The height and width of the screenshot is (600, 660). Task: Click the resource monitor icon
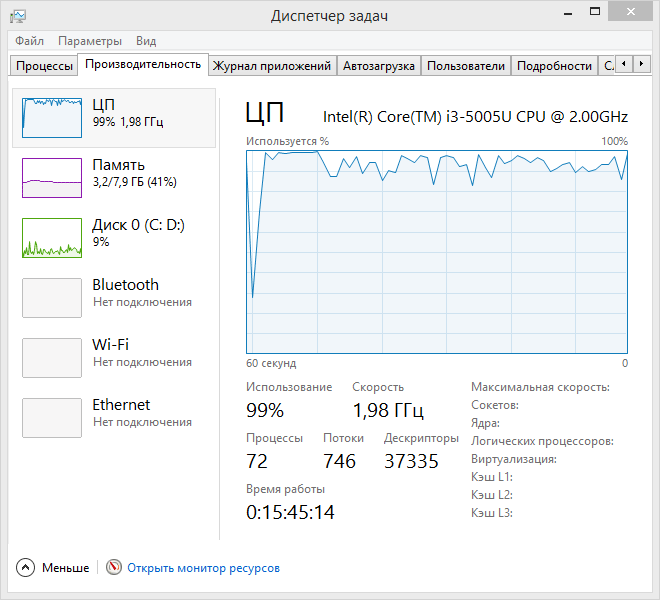[113, 568]
